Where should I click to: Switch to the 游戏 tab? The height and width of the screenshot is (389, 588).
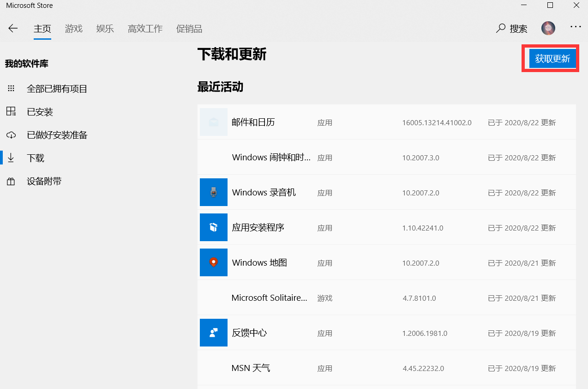click(74, 29)
